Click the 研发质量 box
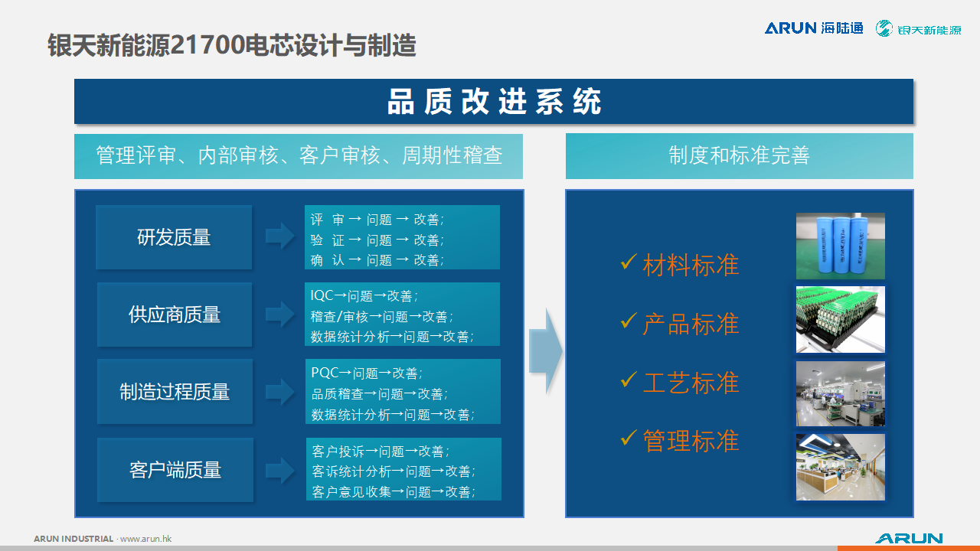Viewport: 980px width, 551px height. [174, 237]
